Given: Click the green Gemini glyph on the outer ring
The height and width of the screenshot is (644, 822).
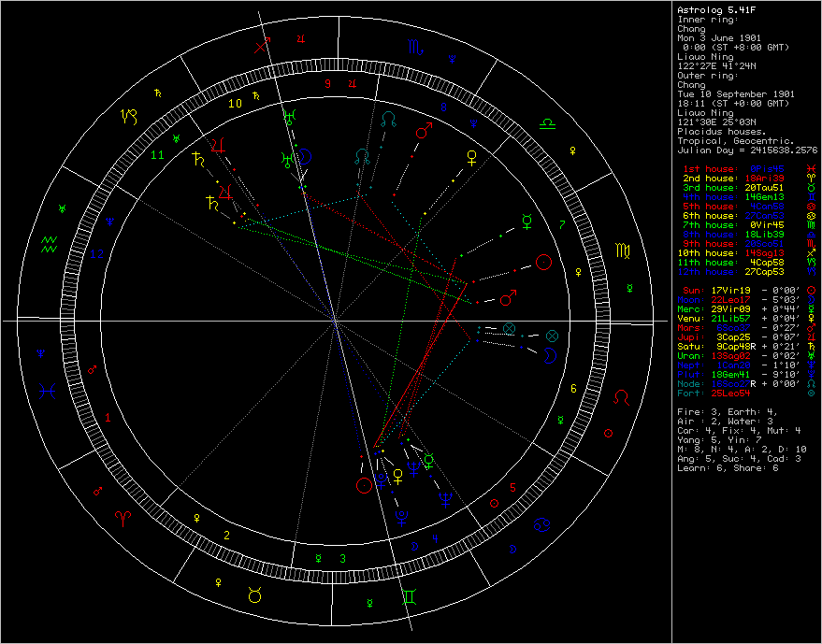Looking at the screenshot, I should (410, 595).
